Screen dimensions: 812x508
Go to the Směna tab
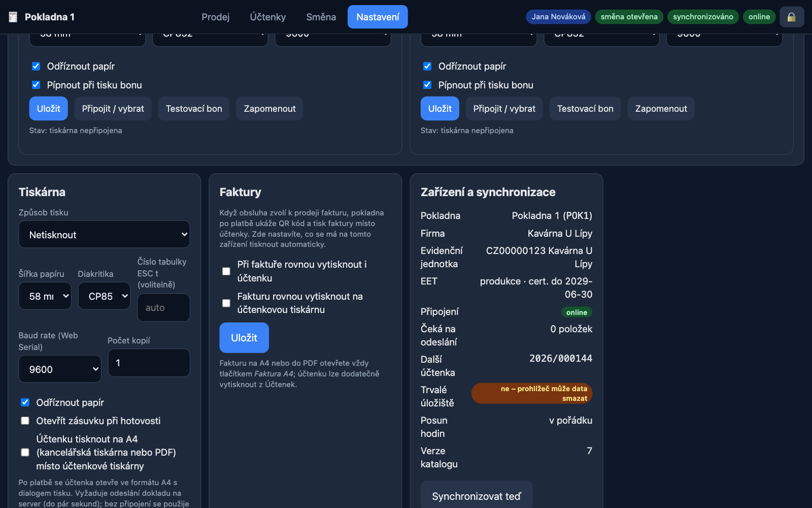pyautogui.click(x=321, y=17)
